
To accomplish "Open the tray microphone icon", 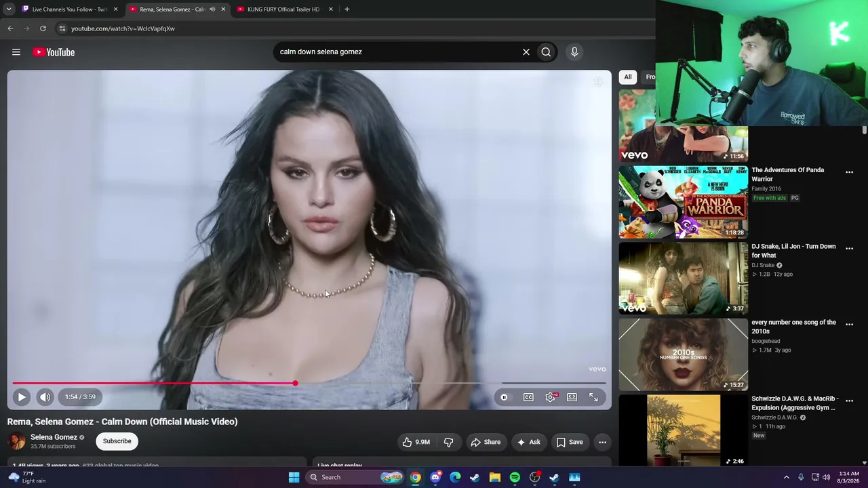I will pos(801,477).
